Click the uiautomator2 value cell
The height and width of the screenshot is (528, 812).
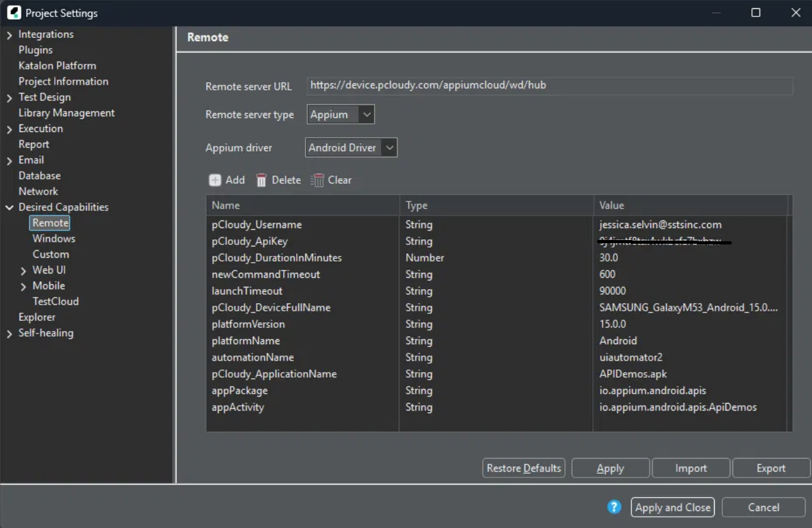tap(631, 357)
